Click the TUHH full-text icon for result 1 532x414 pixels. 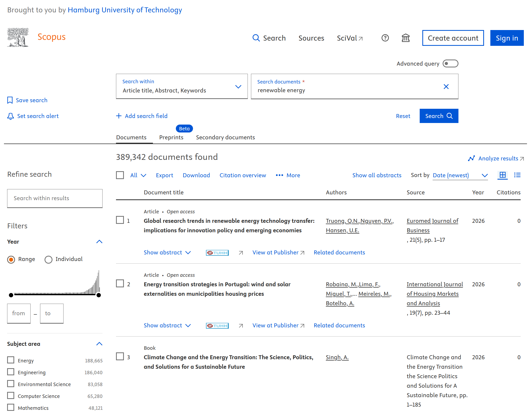tap(217, 253)
